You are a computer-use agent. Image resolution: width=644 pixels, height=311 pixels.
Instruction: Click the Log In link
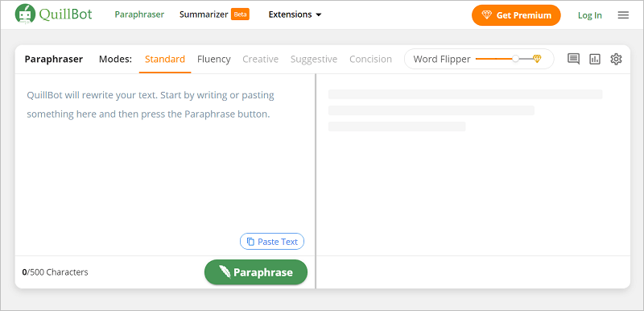tap(590, 15)
